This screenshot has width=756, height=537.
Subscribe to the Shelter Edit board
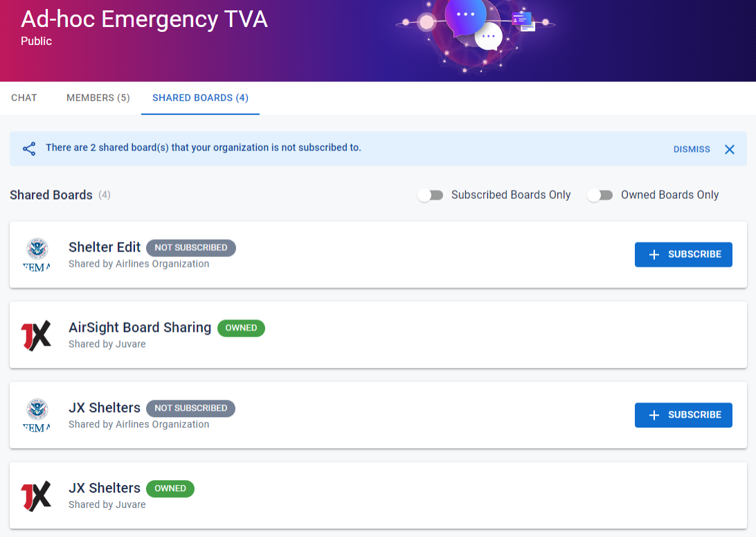tap(683, 254)
